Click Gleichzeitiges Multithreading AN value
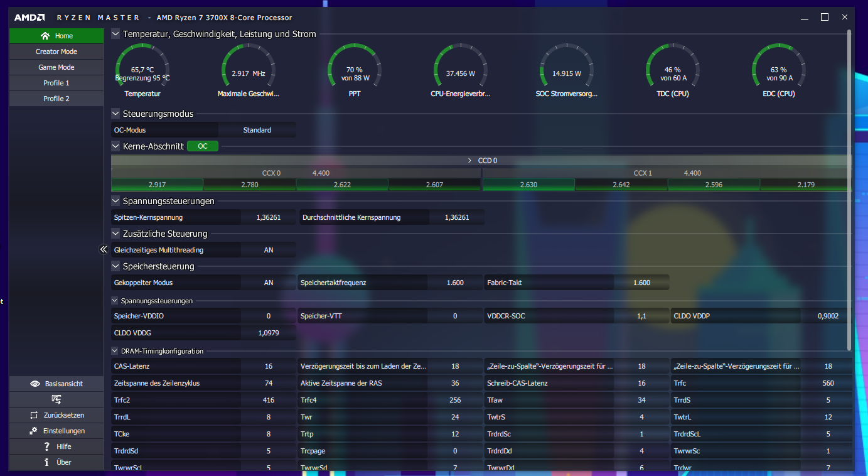Screen dimensions: 868x476 (269, 250)
